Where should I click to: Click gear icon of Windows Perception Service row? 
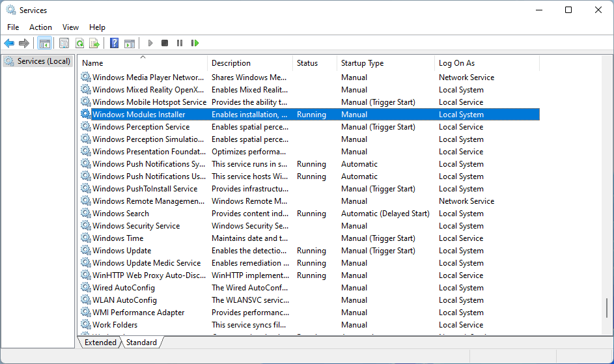[x=86, y=126]
